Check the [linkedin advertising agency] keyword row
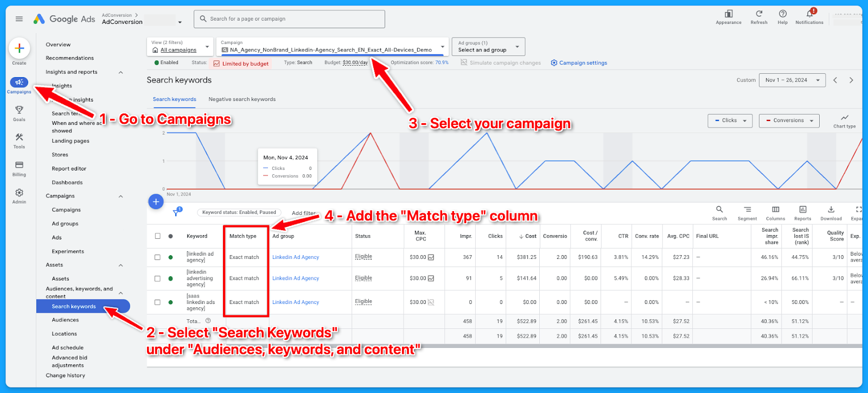This screenshot has width=868, height=393. 157,278
